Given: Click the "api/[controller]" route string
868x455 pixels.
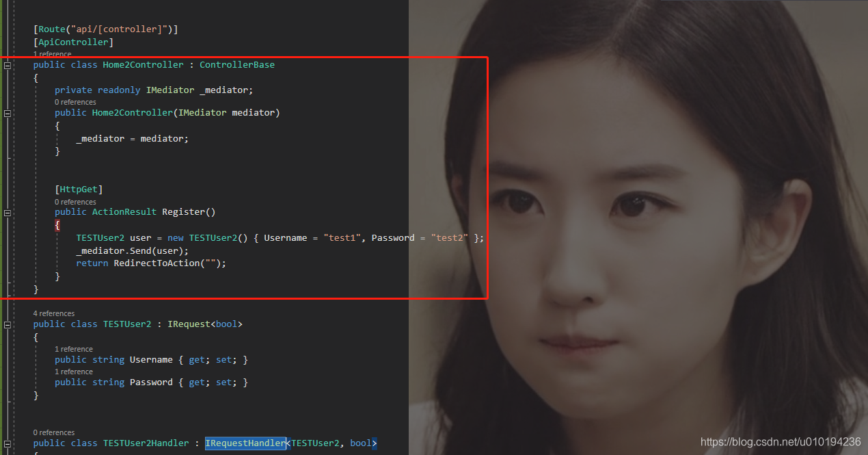Looking at the screenshot, I should coord(119,29).
